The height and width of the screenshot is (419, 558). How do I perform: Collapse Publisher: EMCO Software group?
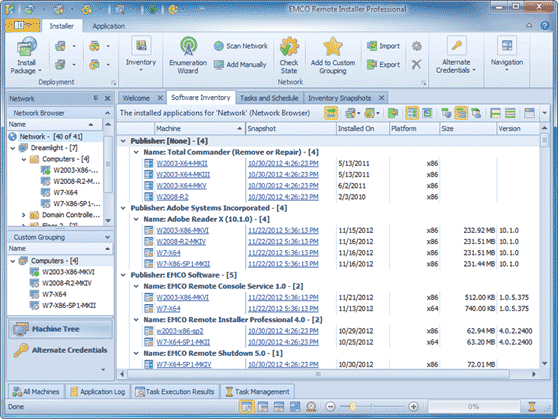pos(123,275)
